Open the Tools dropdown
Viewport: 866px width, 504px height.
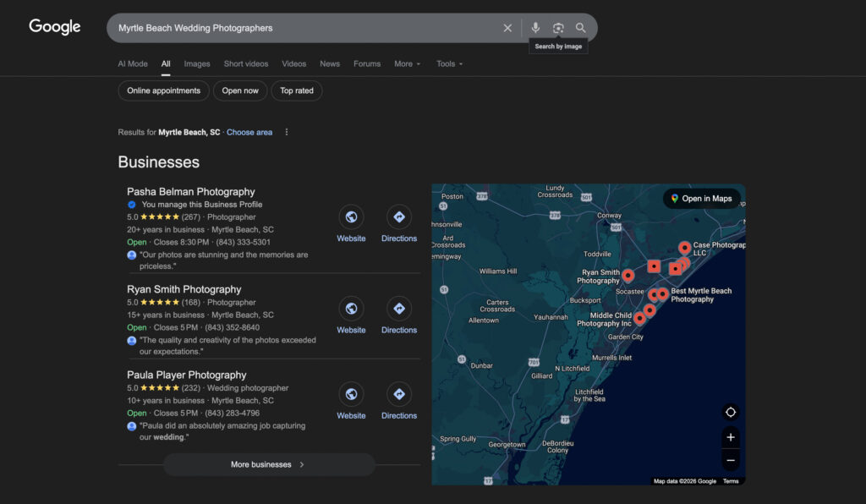coord(449,63)
